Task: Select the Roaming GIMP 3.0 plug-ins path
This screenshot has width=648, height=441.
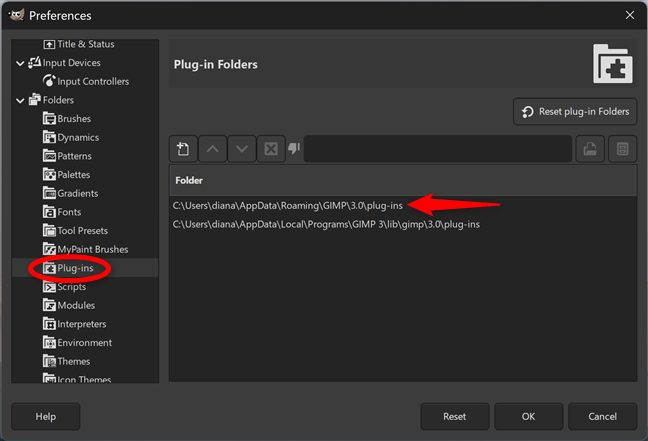Action: [288, 205]
